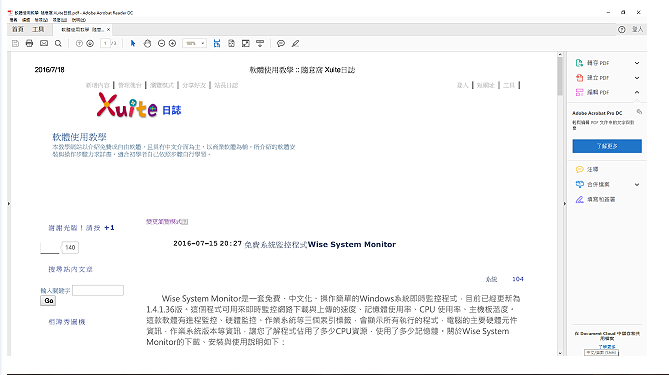
Task: Collapse the 編輯 PDF chevron
Action: click(x=637, y=92)
